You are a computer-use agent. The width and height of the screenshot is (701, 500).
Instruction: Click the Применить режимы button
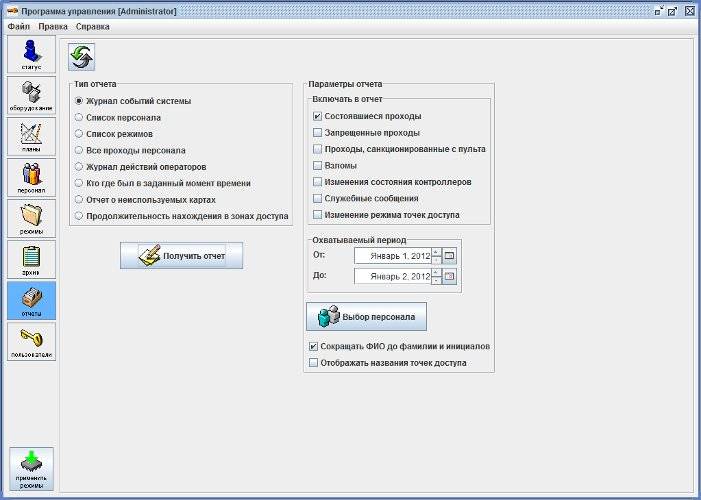tap(31, 468)
